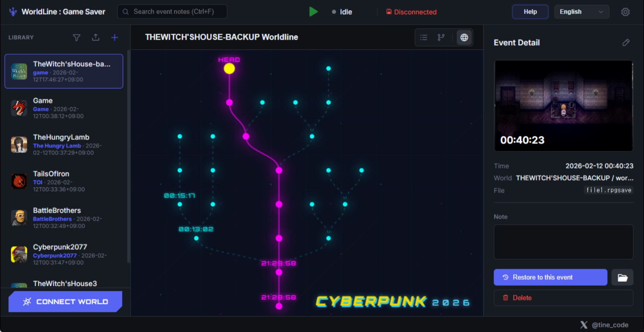
Task: Add a new game with the plus icon
Action: coord(114,37)
